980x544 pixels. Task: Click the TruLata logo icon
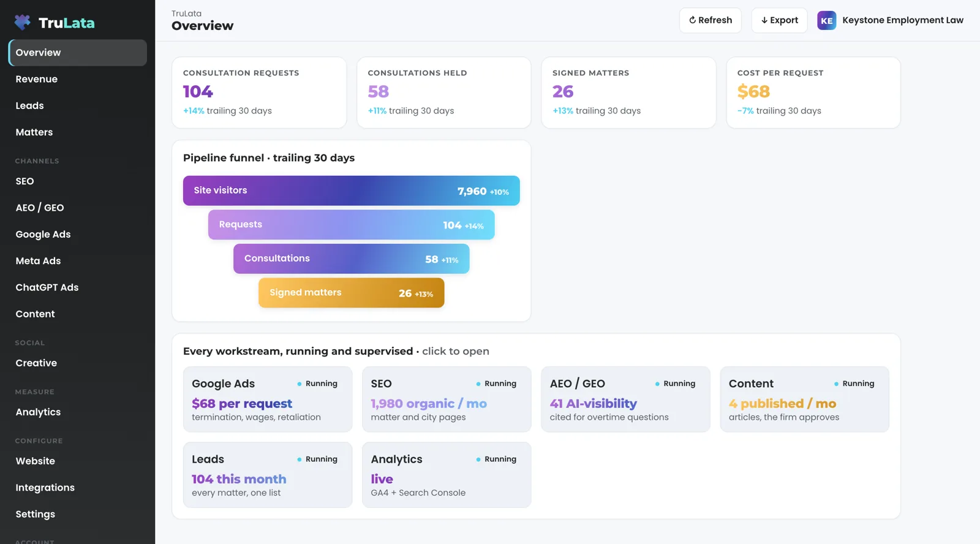click(x=23, y=23)
